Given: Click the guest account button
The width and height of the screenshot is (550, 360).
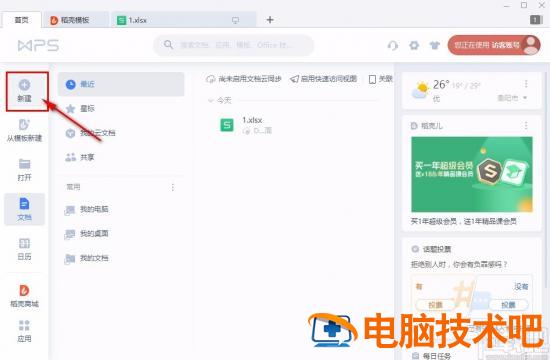Looking at the screenshot, I should [494, 45].
